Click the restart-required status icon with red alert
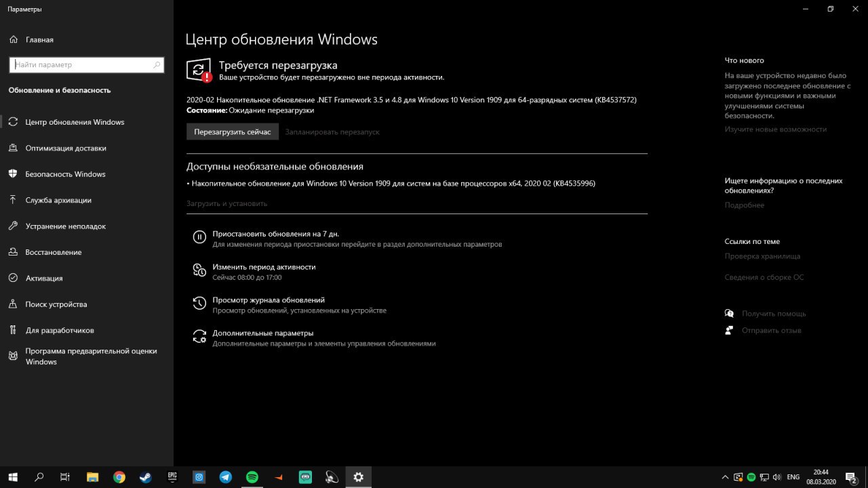This screenshot has height=488, width=868. tap(199, 70)
